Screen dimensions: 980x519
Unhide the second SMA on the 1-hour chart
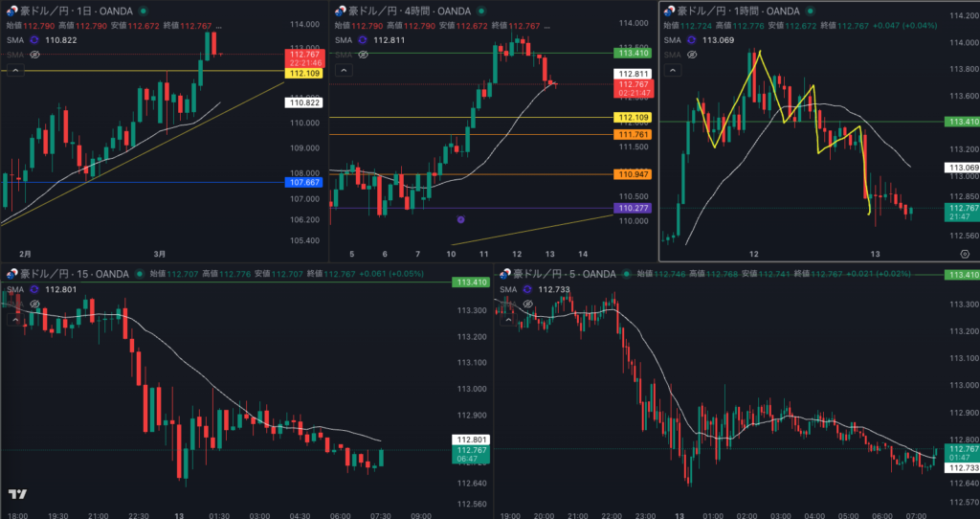coord(692,56)
